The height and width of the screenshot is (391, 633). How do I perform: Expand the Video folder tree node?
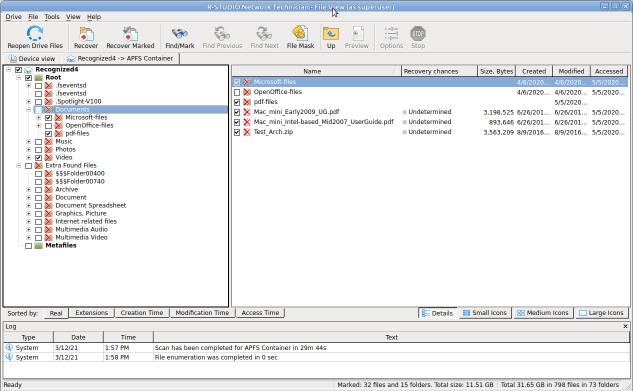(29, 158)
